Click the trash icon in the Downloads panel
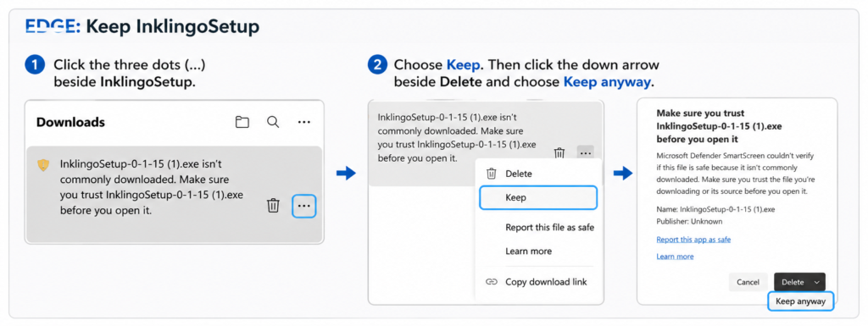The image size is (868, 326). tap(274, 206)
